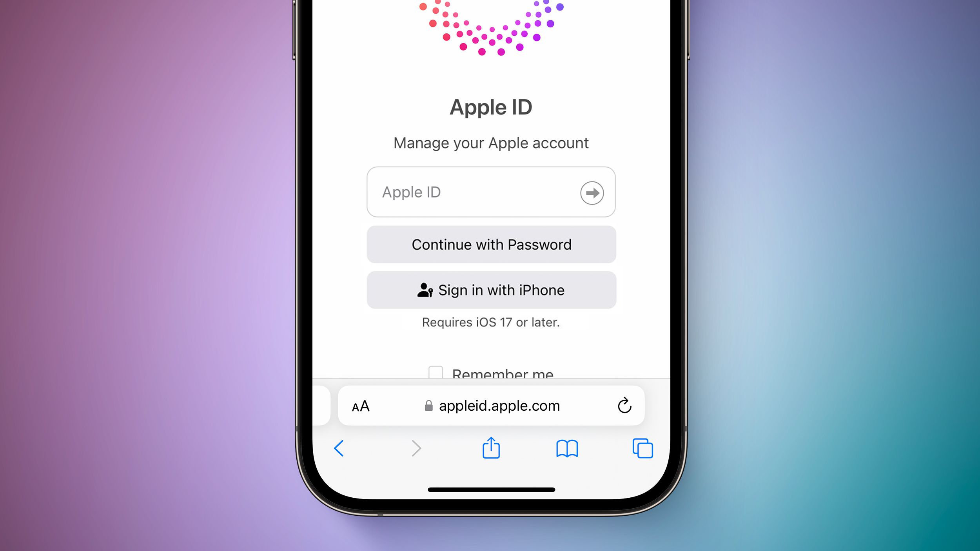Open the browser address bar dropdown

tap(490, 406)
